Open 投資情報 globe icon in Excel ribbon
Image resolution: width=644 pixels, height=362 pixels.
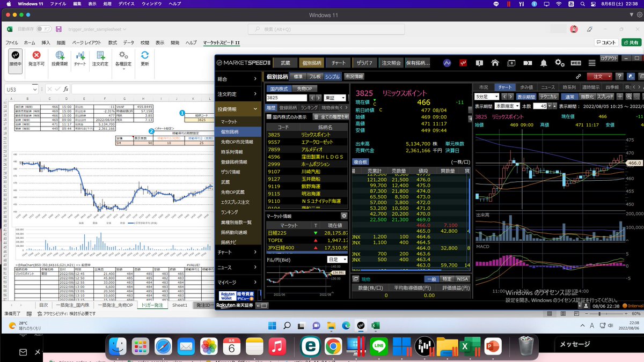point(60,55)
